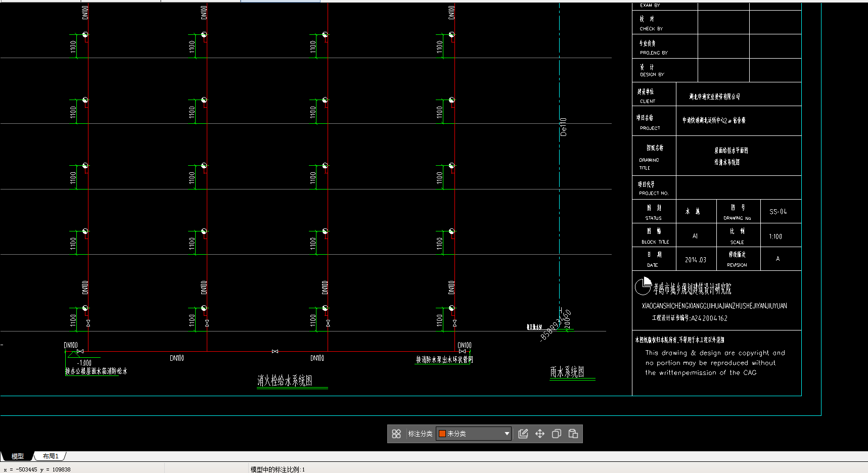
Task: Click the A1 sheet size value
Action: click(695, 236)
